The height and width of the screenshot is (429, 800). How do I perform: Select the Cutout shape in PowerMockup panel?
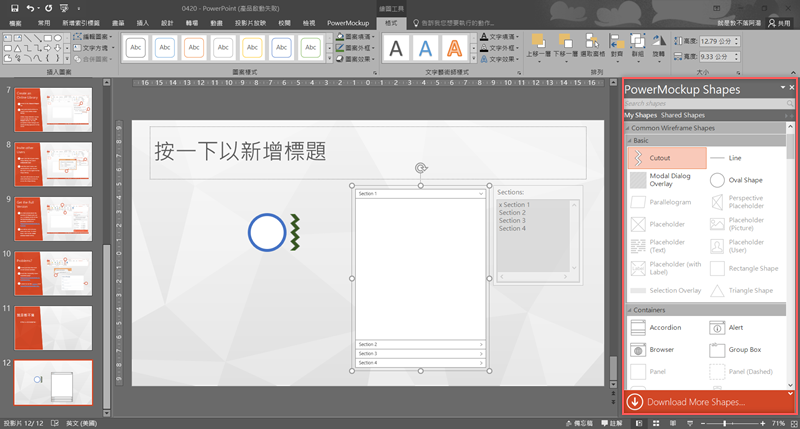pyautogui.click(x=665, y=158)
